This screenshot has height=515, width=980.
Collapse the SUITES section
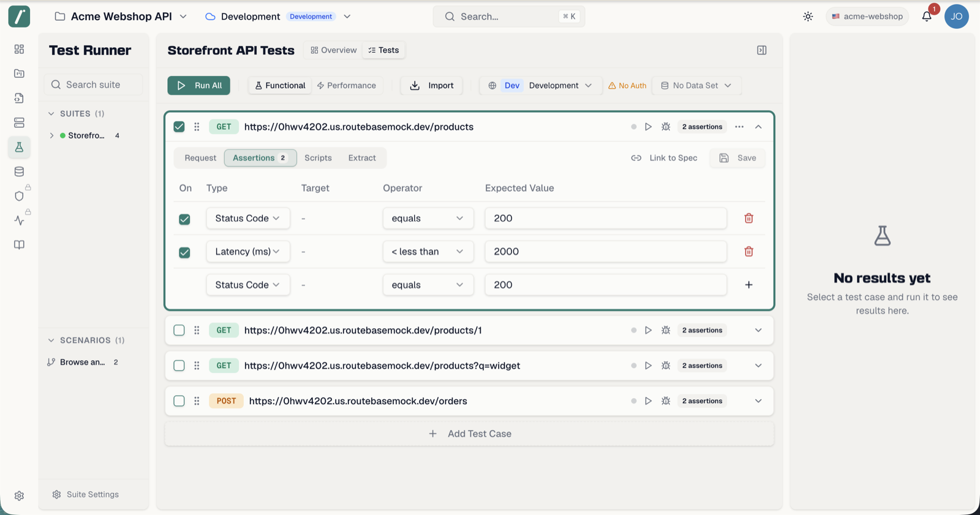51,114
